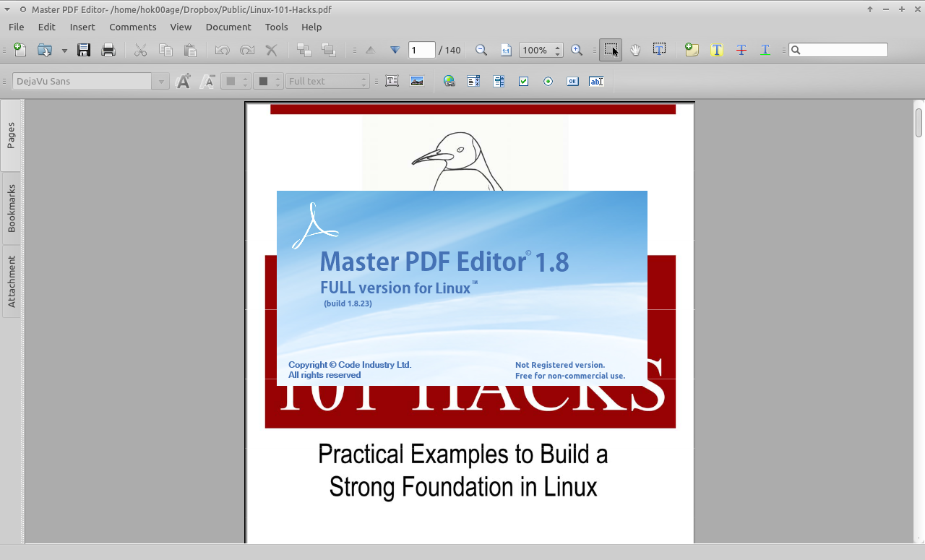Print the current PDF document
The width and height of the screenshot is (925, 560).
click(x=108, y=50)
